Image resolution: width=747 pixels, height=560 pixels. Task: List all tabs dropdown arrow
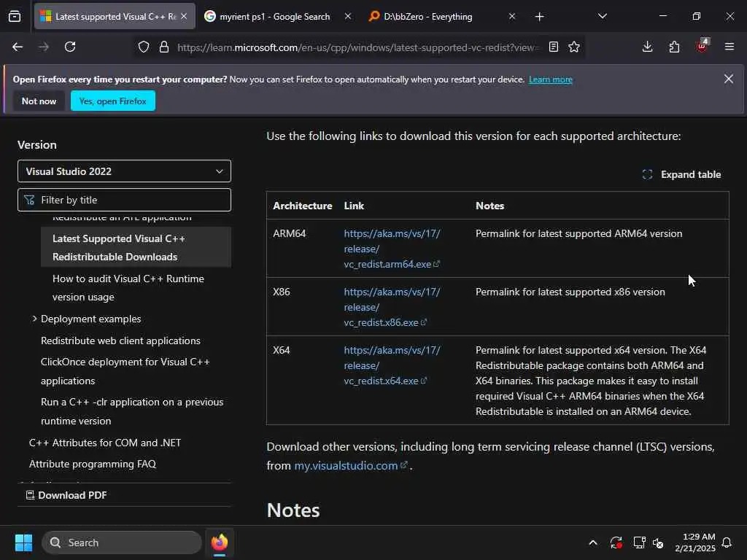[602, 16]
